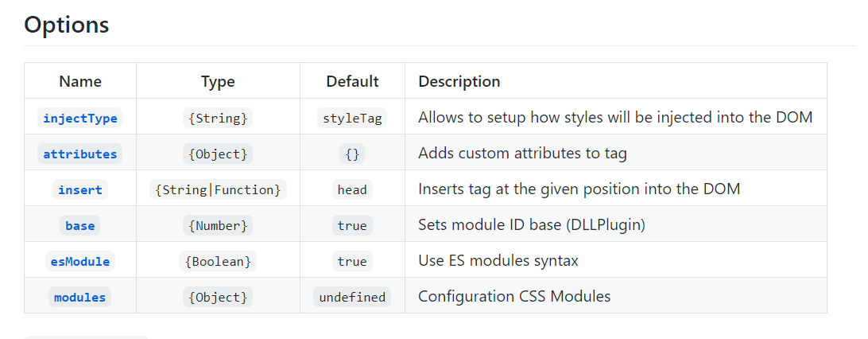Click the styleTag default value
This screenshot has height=339, width=868.
pos(352,119)
